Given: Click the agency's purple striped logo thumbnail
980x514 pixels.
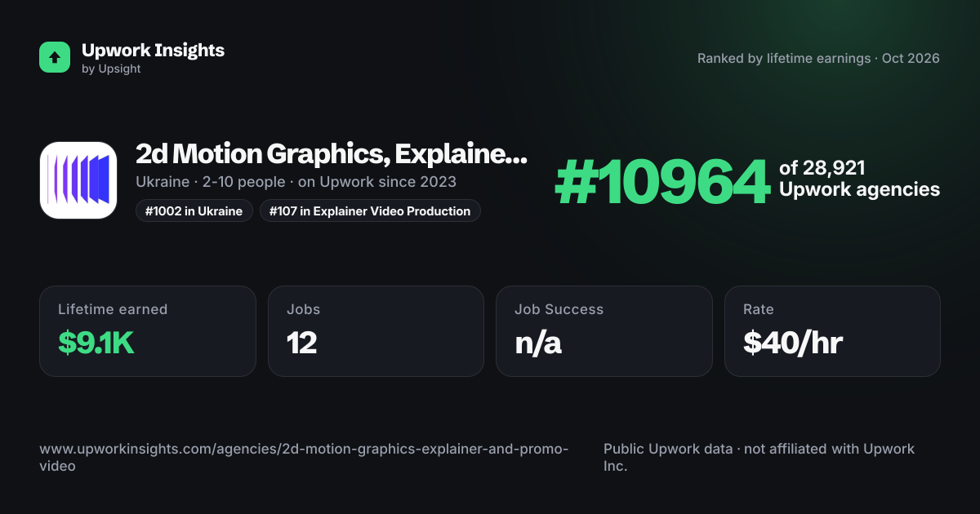Looking at the screenshot, I should tap(78, 180).
